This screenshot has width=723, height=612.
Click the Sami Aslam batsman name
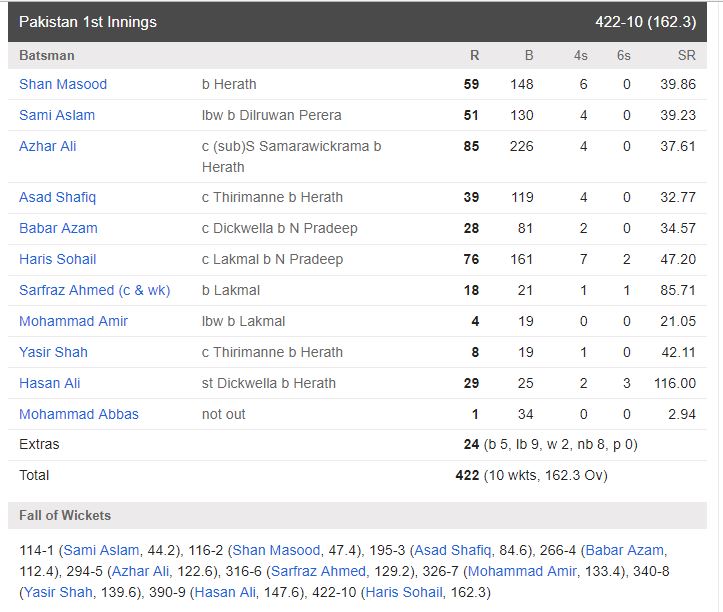[57, 115]
